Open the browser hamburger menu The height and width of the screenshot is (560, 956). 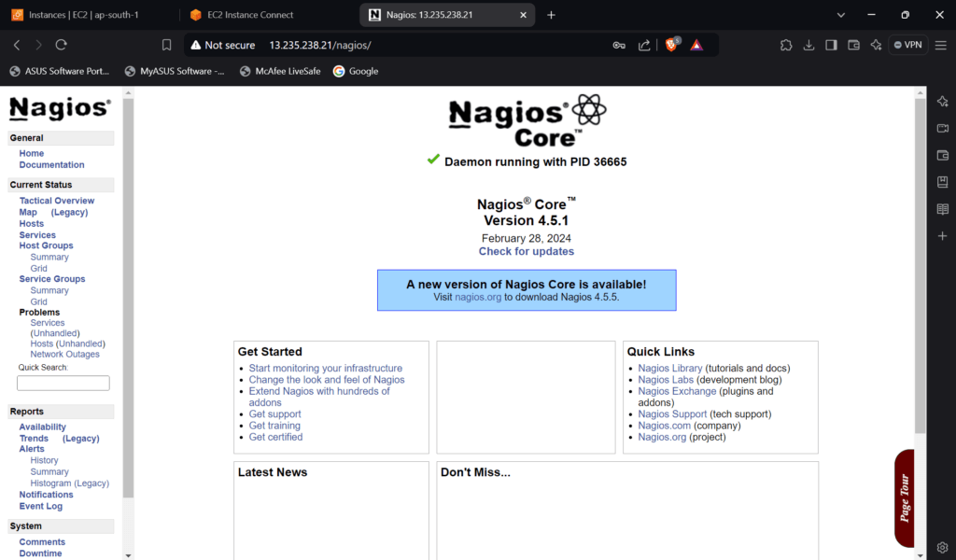(941, 45)
